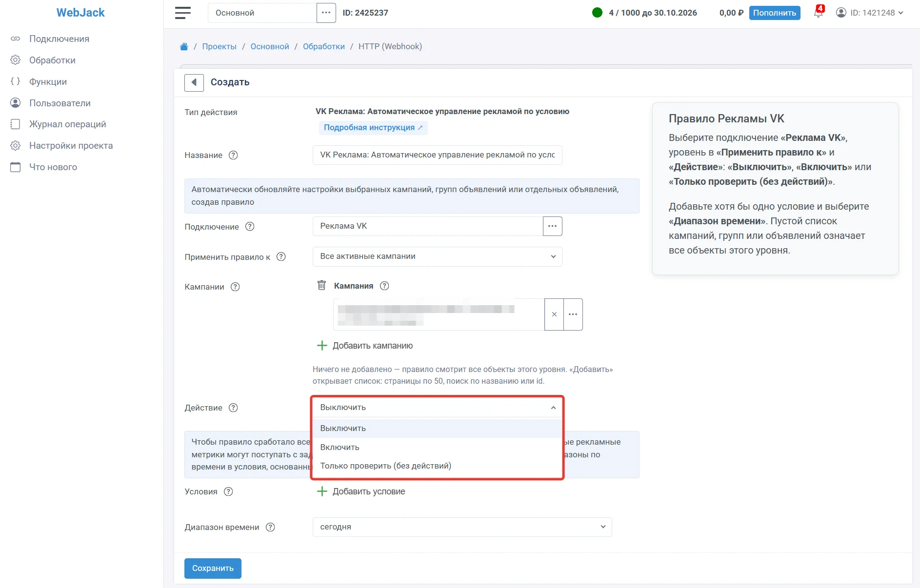920x588 pixels.
Task: Show help for Подключение field
Action: click(250, 226)
